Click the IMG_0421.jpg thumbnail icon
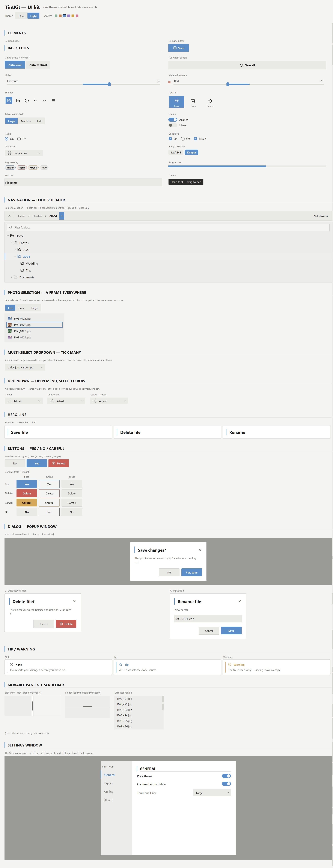This screenshot has height=868, width=333. coord(10,318)
